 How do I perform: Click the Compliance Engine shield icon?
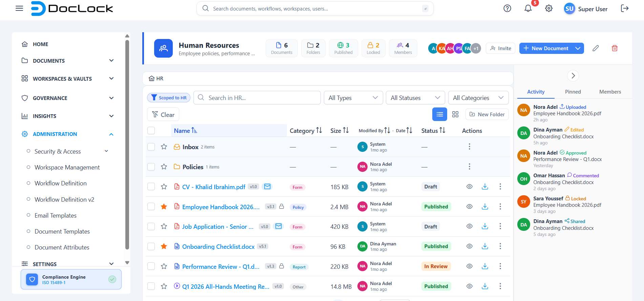pos(32,279)
